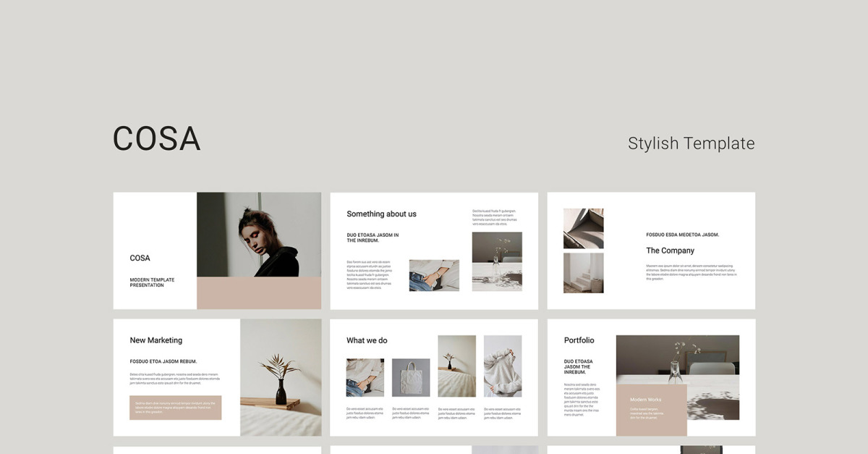Image resolution: width=868 pixels, height=454 pixels.
Task: Select the white sweater photo in What we do slide
Action: coord(503,366)
